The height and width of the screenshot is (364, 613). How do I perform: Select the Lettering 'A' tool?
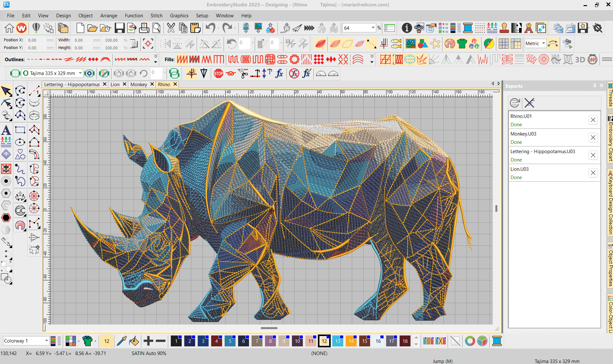click(6, 130)
